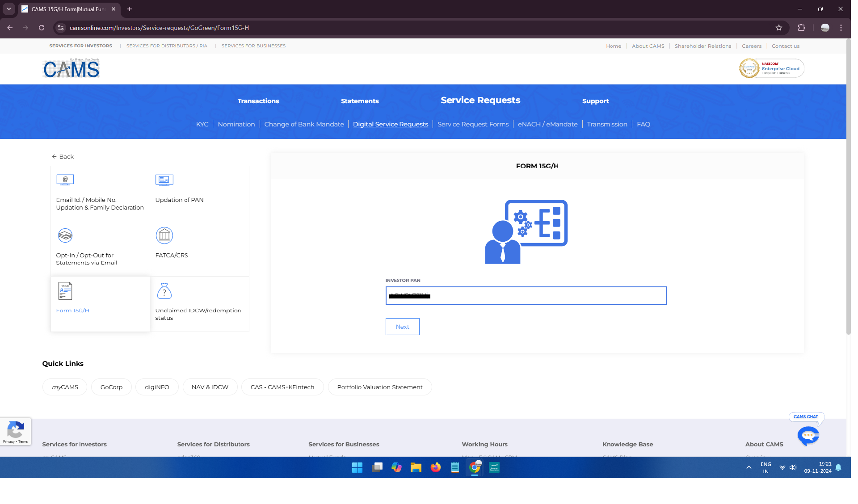858x504 pixels.
Task: Click the Investor PAN input field
Action: (526, 295)
